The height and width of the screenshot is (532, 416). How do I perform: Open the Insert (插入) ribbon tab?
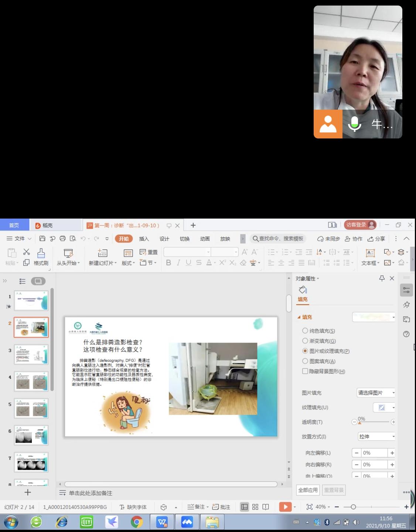[144, 239]
